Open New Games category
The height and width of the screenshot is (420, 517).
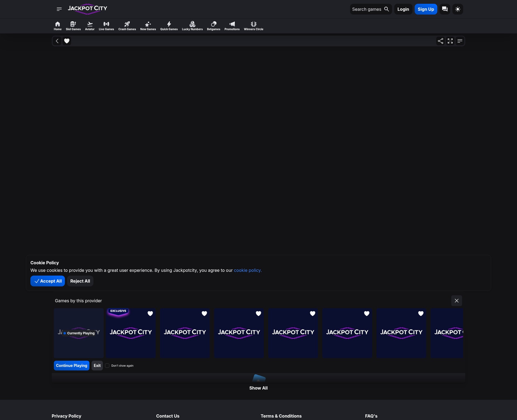[x=148, y=26]
